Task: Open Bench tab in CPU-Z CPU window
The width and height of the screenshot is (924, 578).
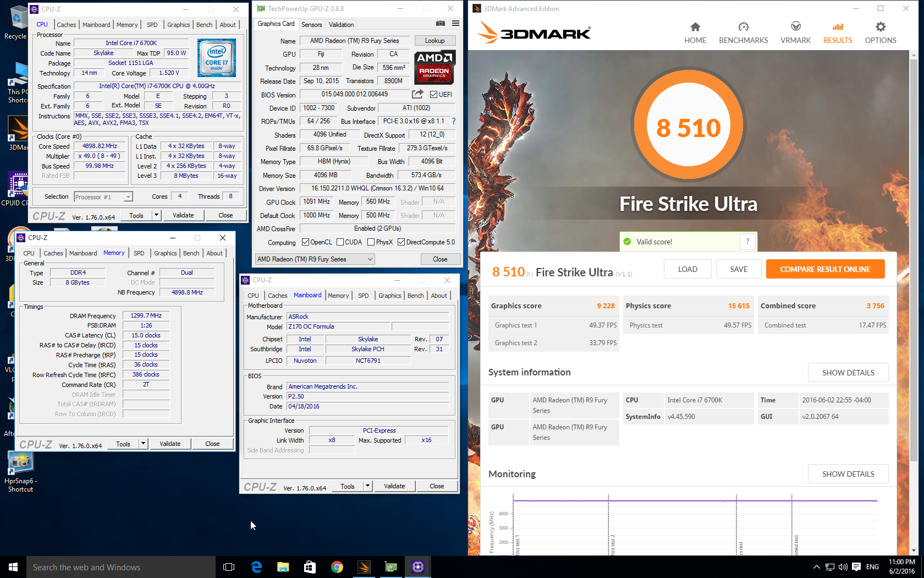Action: pyautogui.click(x=204, y=25)
